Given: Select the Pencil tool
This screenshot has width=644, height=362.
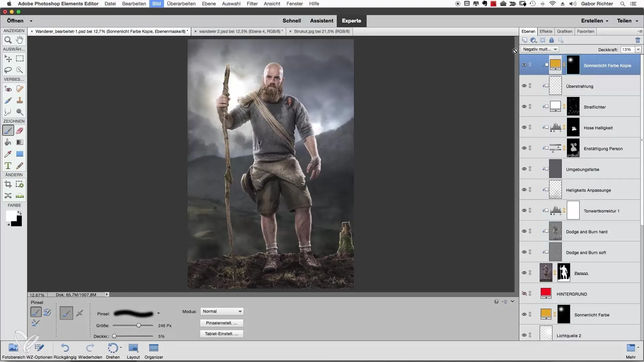Looking at the screenshot, I should tap(20, 166).
